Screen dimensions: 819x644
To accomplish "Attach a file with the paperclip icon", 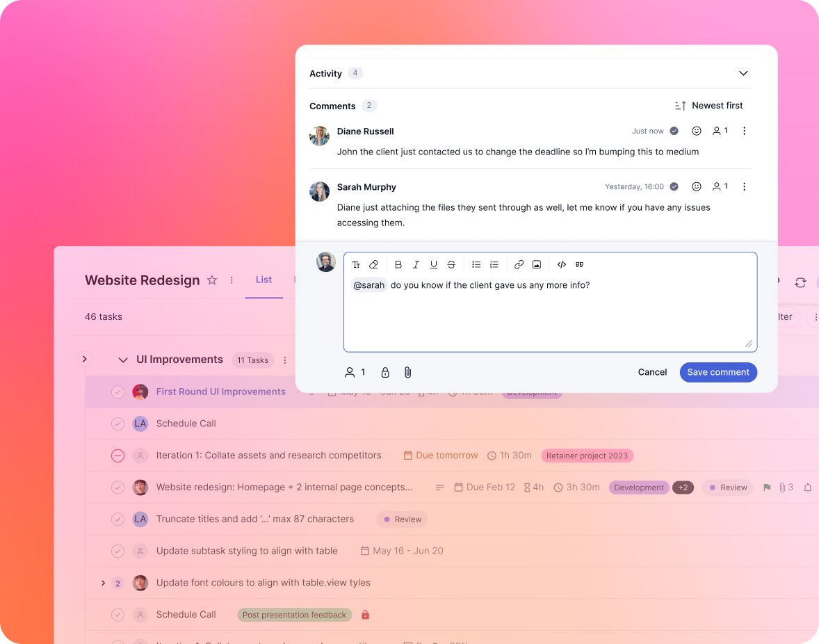I will pyautogui.click(x=408, y=372).
